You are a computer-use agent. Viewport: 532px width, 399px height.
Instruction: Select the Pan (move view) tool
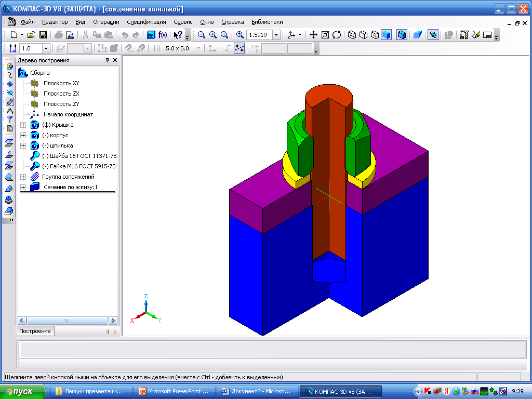click(x=313, y=35)
